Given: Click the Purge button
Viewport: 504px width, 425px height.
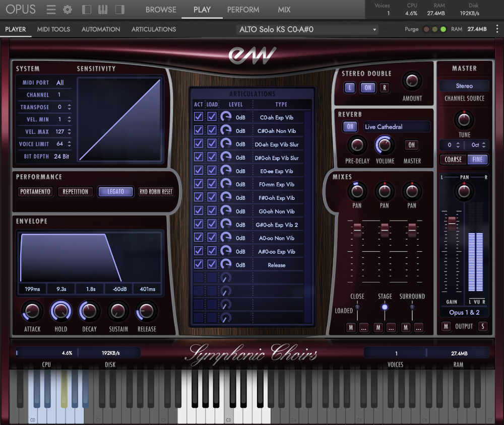Looking at the screenshot, I should 411,29.
